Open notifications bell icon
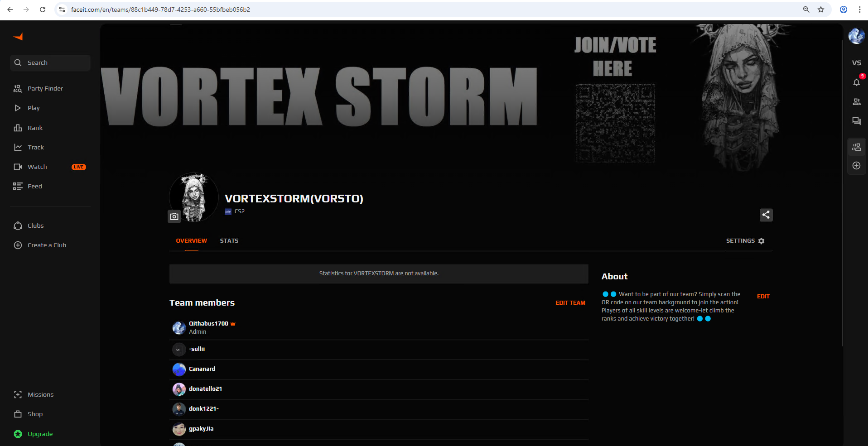The width and height of the screenshot is (868, 446). tap(856, 82)
